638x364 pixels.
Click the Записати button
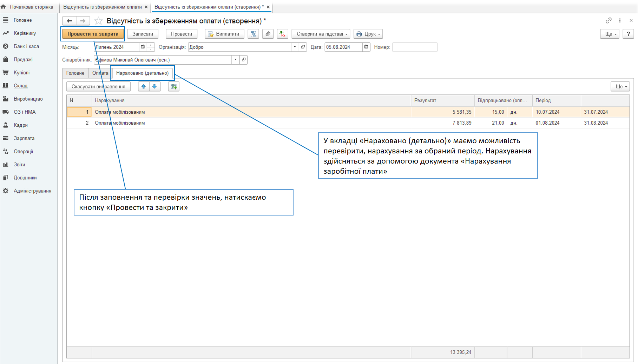143,34
